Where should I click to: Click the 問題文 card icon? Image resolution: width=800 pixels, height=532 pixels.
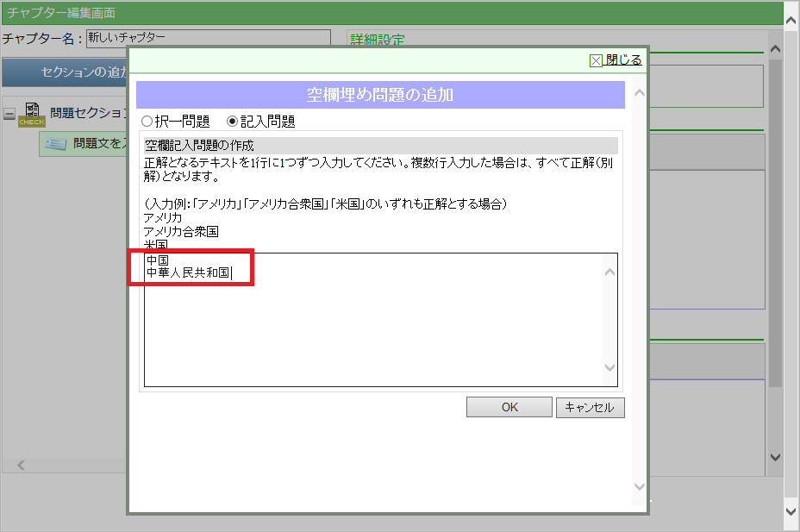tap(56, 144)
